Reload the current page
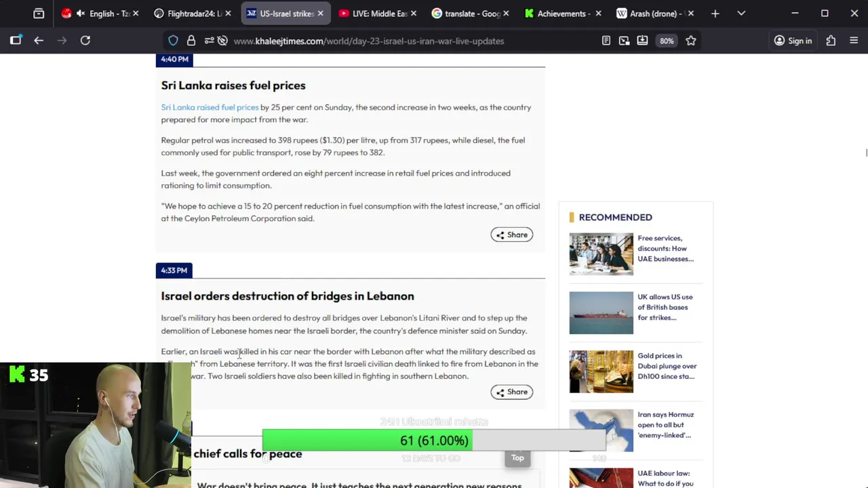The height and width of the screenshot is (488, 868). tap(85, 41)
